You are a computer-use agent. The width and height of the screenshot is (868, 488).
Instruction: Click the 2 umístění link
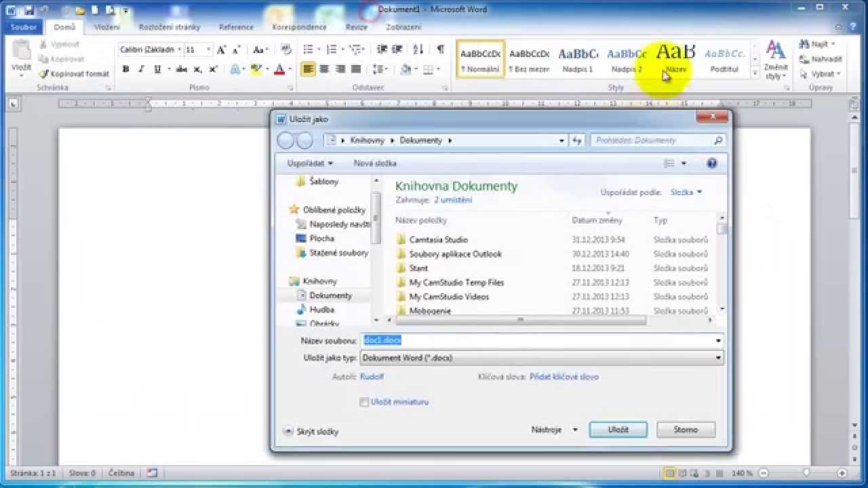(x=453, y=201)
